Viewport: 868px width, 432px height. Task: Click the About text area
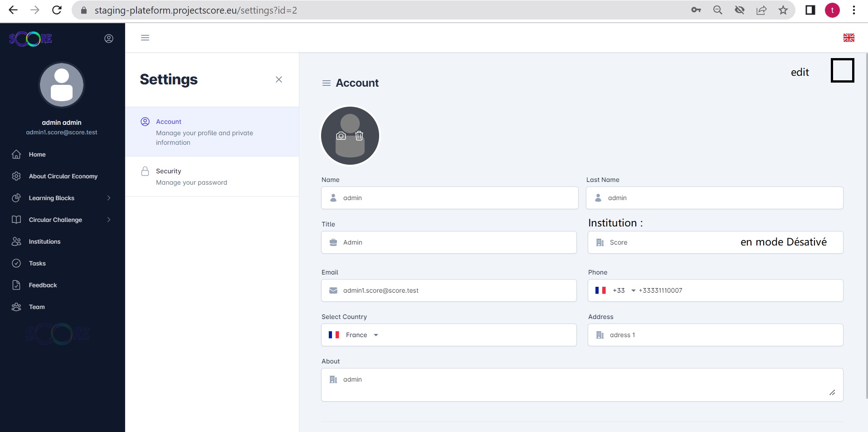pyautogui.click(x=582, y=385)
